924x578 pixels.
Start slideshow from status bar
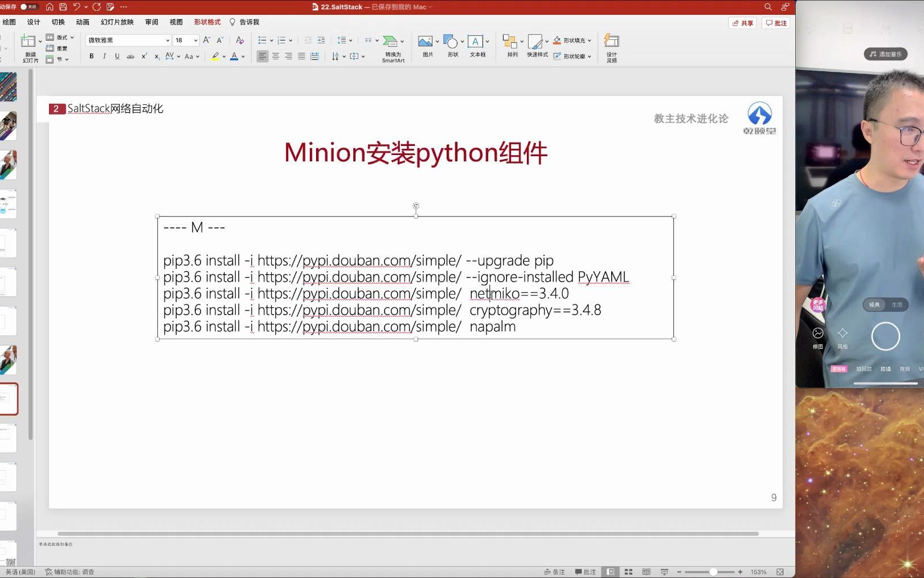click(664, 572)
